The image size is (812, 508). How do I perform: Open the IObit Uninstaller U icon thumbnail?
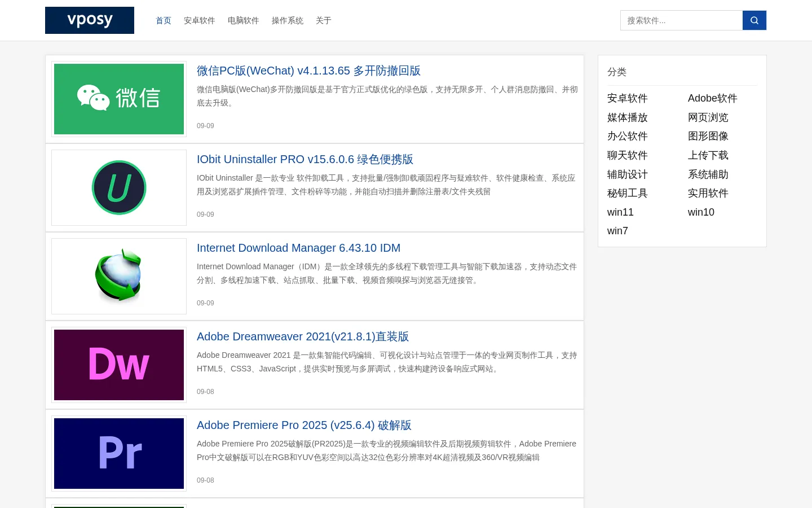click(119, 187)
